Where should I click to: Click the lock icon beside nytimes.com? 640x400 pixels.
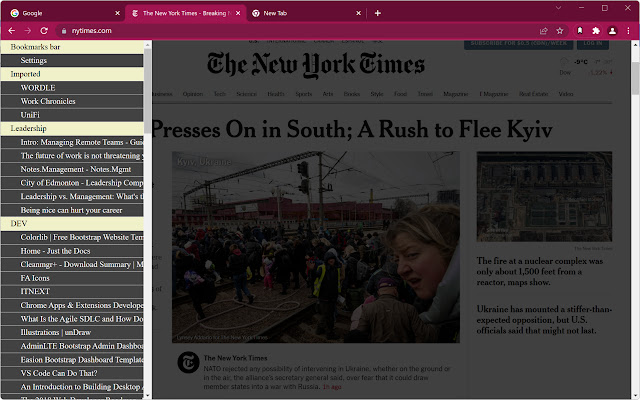(64, 31)
